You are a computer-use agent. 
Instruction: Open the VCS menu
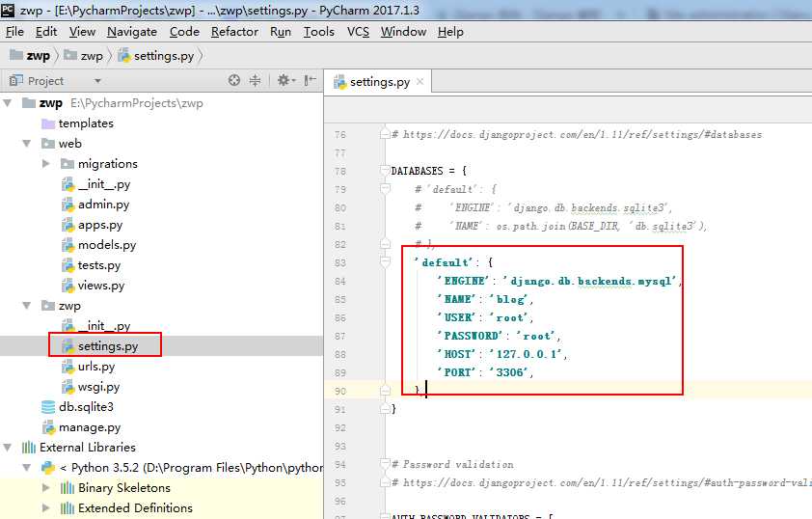(358, 32)
